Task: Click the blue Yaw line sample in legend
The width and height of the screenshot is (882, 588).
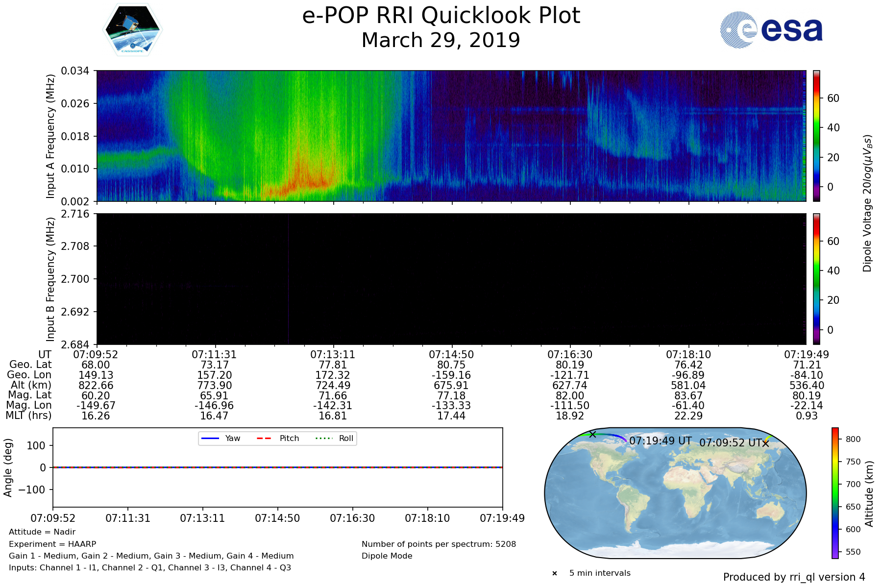Action: (x=210, y=439)
